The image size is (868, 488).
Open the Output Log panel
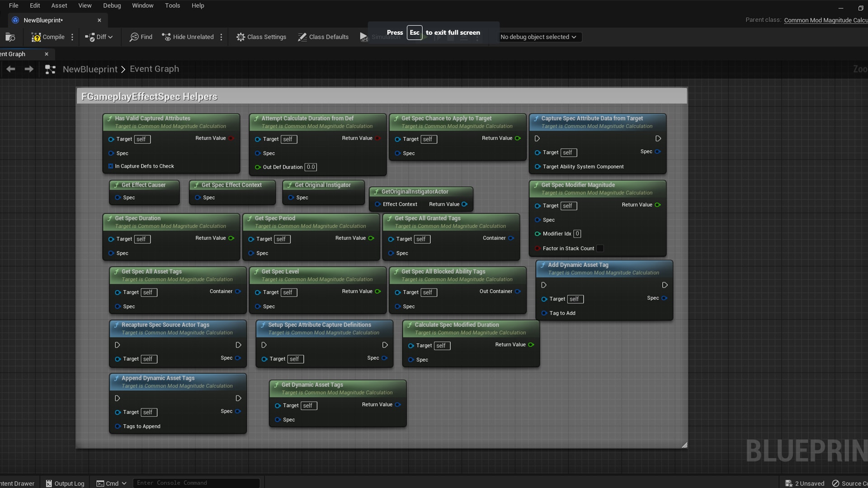[65, 483]
